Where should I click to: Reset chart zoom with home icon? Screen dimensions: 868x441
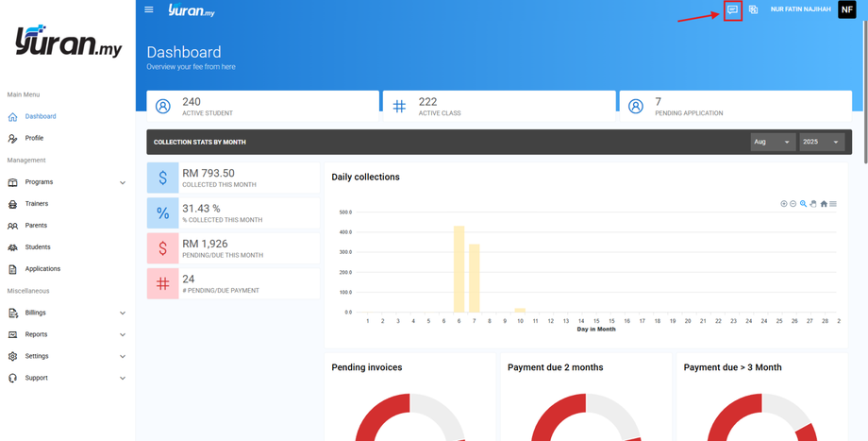[x=824, y=204]
